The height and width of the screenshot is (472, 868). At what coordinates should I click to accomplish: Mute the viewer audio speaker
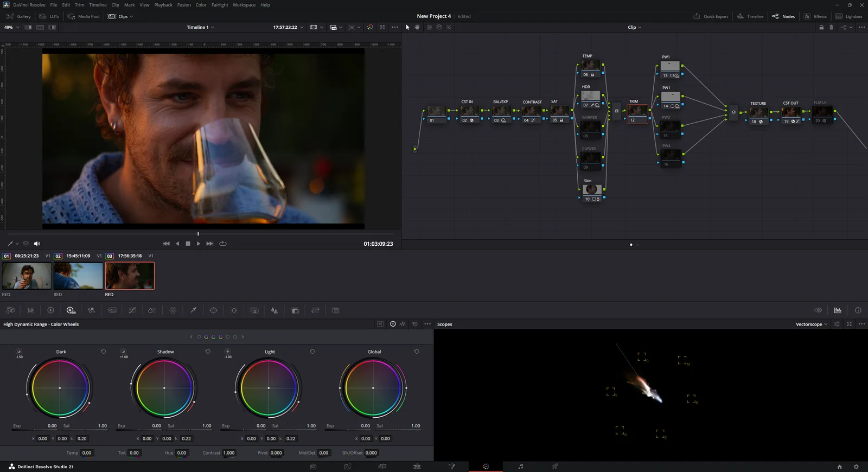click(37, 244)
